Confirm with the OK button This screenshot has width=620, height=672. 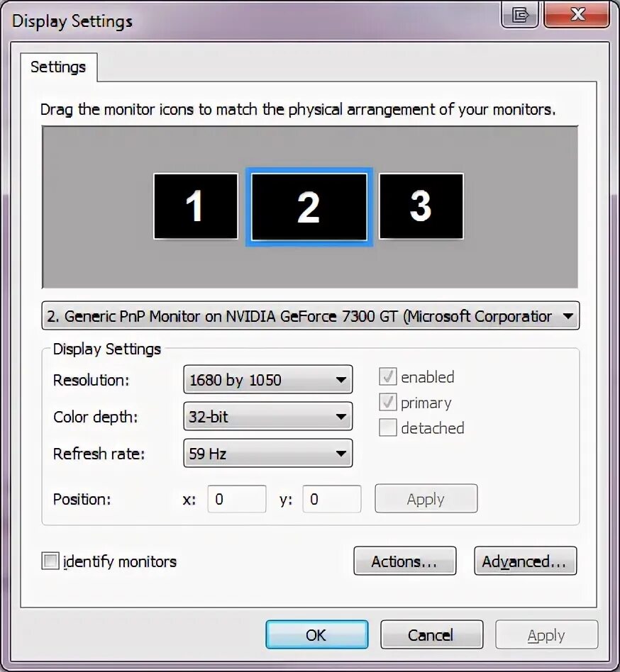(317, 634)
